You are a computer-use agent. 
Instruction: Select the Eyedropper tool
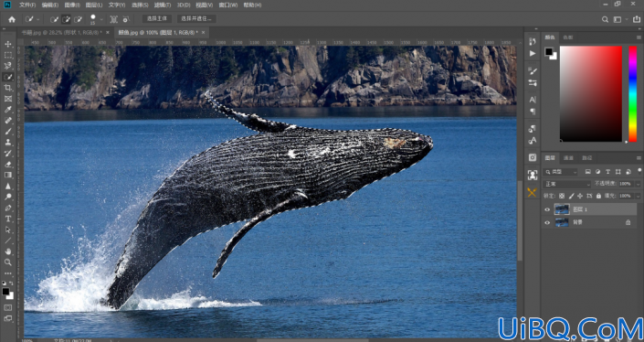[x=8, y=110]
